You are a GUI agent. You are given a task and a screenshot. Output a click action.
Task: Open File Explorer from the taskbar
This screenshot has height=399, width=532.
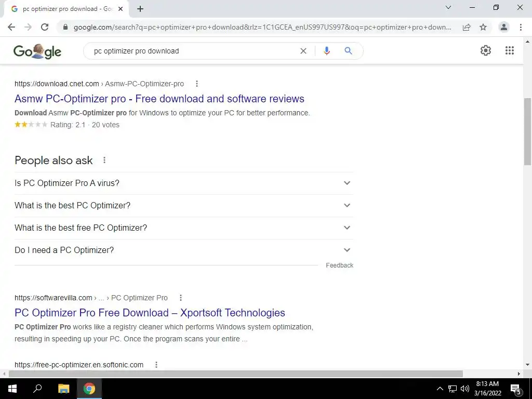(x=63, y=389)
